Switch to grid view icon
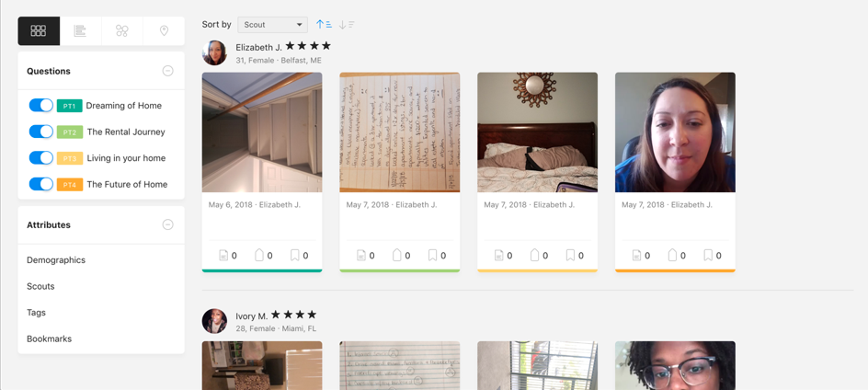Viewport: 868px width, 390px height. pos(39,31)
